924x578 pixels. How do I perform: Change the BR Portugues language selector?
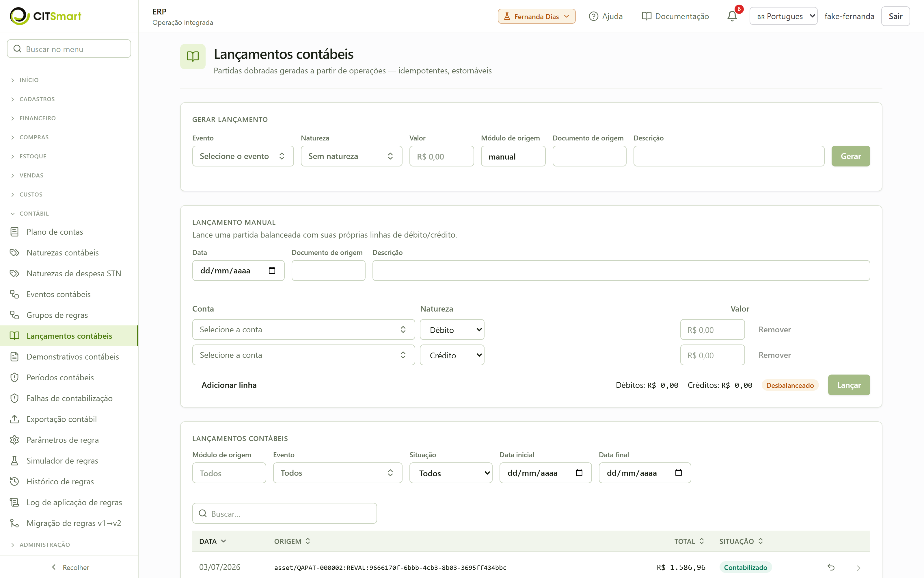(x=783, y=16)
